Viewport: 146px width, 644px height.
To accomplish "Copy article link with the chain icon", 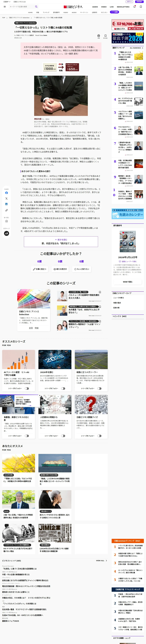I will [x=7, y=210].
